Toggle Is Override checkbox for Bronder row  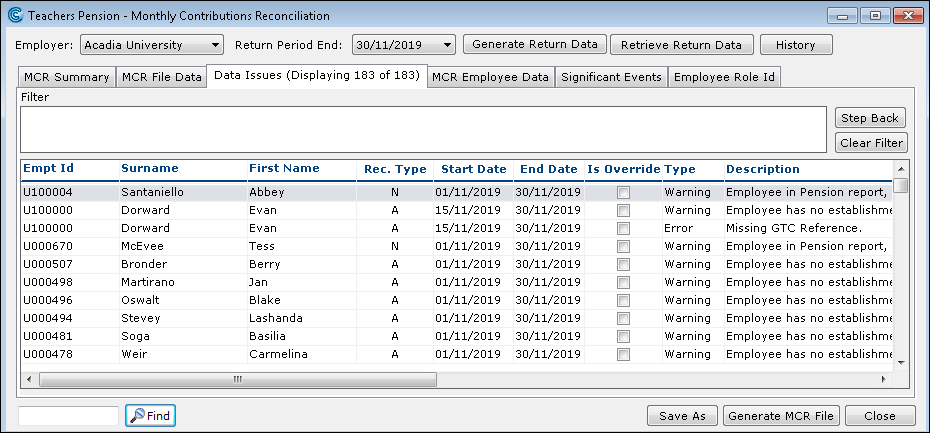point(623,265)
